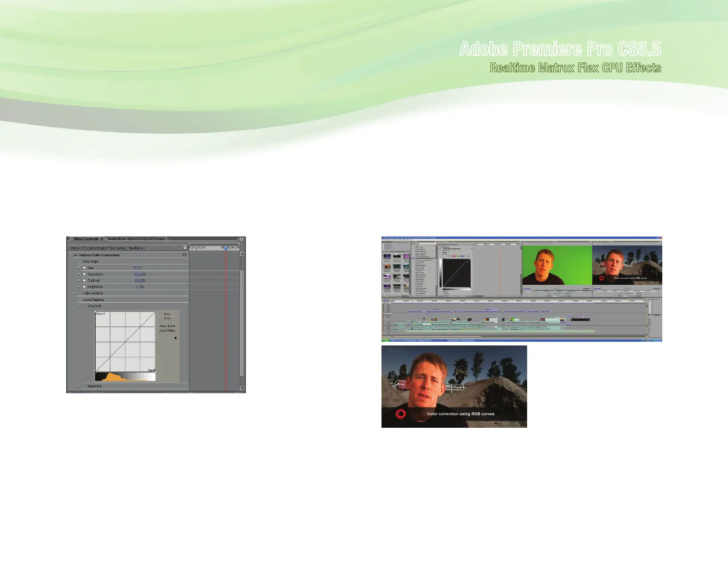
Task: Click the scroll up arrow in Effect Controls
Action: [x=242, y=254]
